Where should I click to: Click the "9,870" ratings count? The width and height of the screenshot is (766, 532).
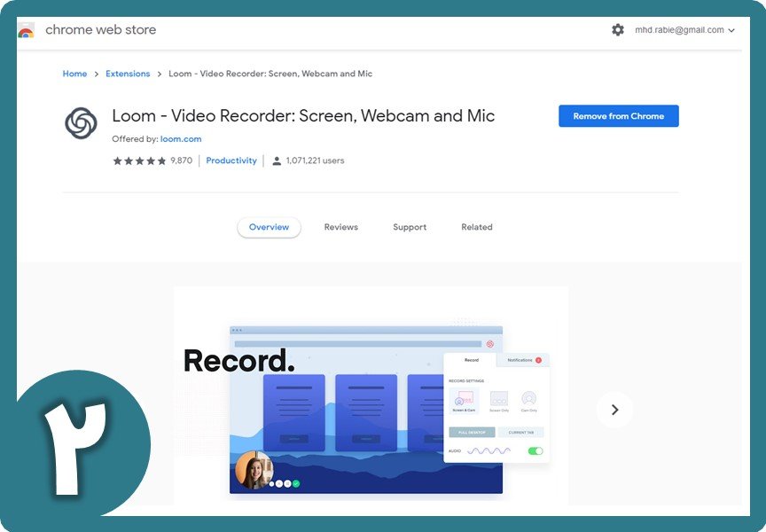(181, 160)
